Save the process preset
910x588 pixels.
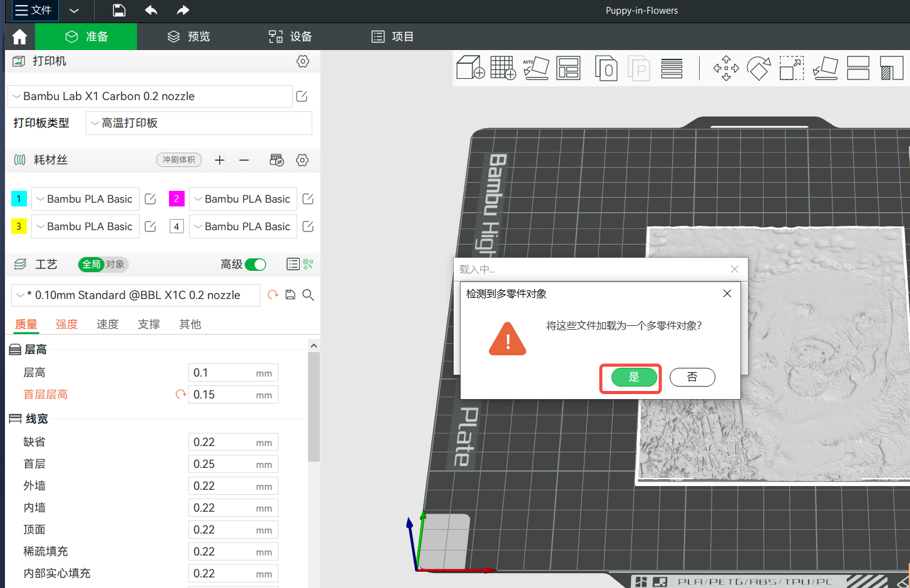[x=290, y=295]
